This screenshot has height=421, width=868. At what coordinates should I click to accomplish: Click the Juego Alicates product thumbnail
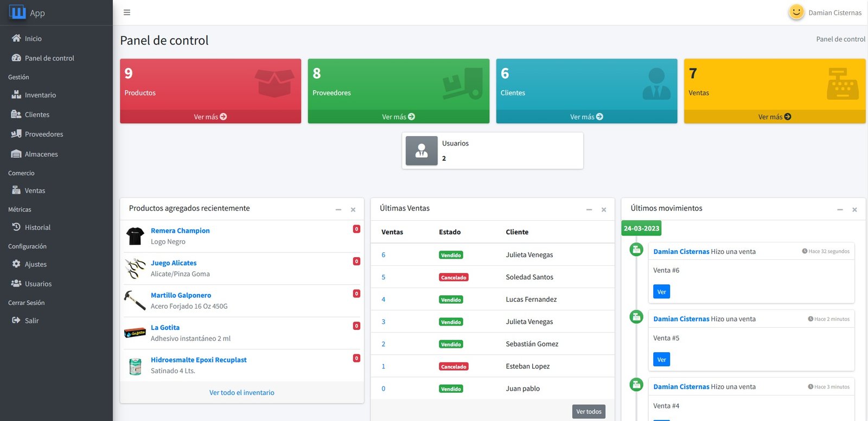coord(135,268)
